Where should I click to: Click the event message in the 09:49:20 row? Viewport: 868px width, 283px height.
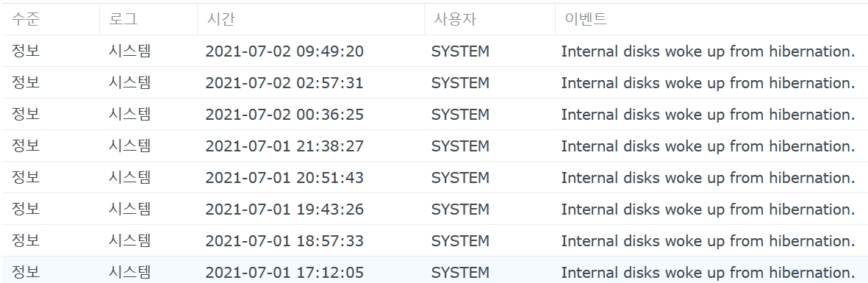[708, 51]
